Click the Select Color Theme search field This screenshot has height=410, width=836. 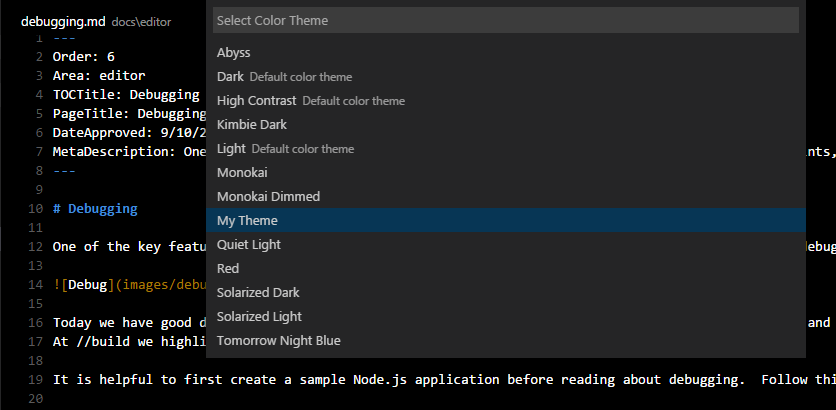(x=505, y=20)
